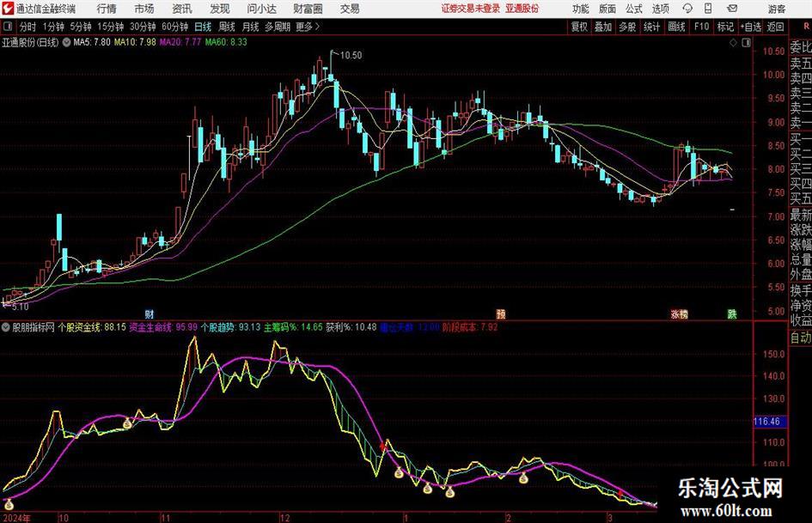The height and width of the screenshot is (523, 812).
Task: Switch to the 周线 weekly tab
Action: (227, 27)
